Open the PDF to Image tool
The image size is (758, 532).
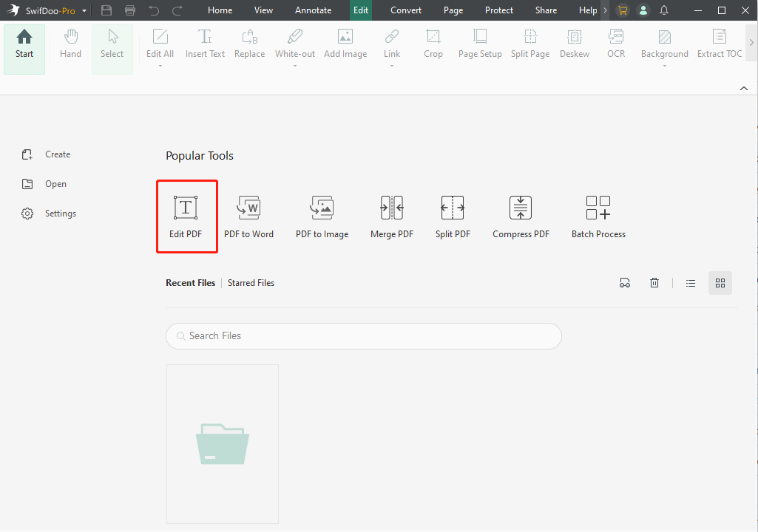coord(322,216)
